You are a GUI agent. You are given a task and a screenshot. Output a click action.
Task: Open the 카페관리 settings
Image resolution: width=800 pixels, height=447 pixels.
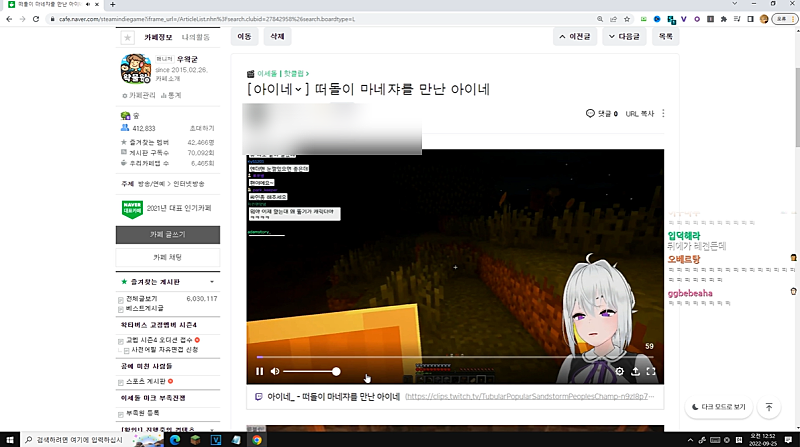tap(139, 95)
